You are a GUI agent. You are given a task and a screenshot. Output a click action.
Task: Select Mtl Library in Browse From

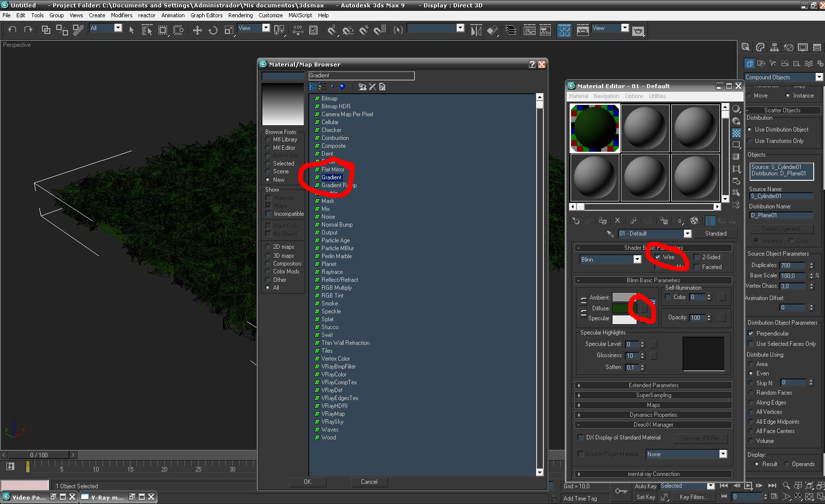point(268,139)
